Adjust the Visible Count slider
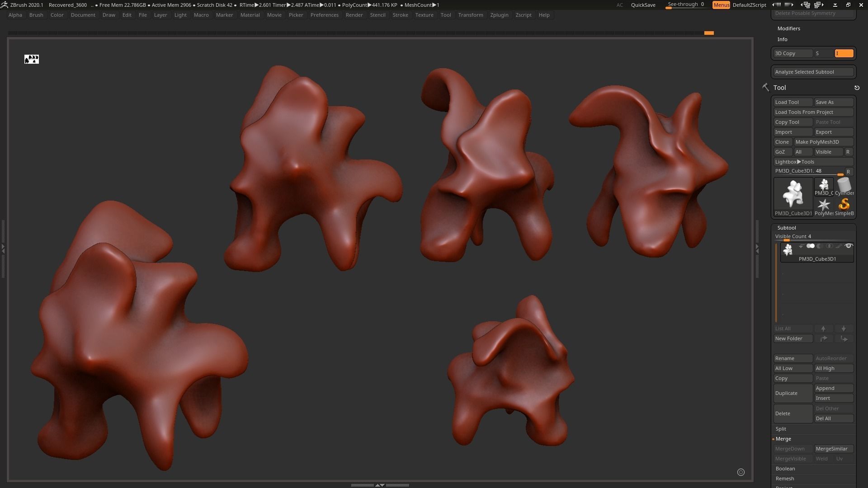Viewport: 868px width, 488px height. [813, 237]
